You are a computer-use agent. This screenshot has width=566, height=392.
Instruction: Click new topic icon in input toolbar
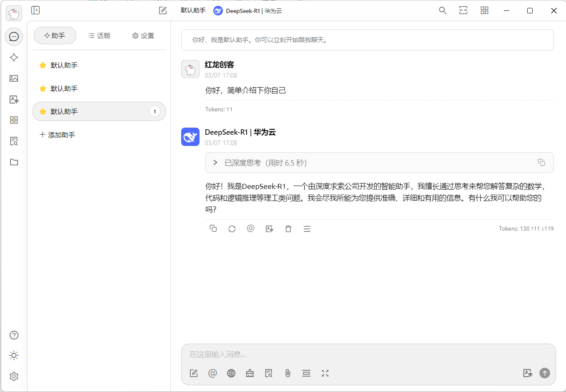tap(194, 373)
